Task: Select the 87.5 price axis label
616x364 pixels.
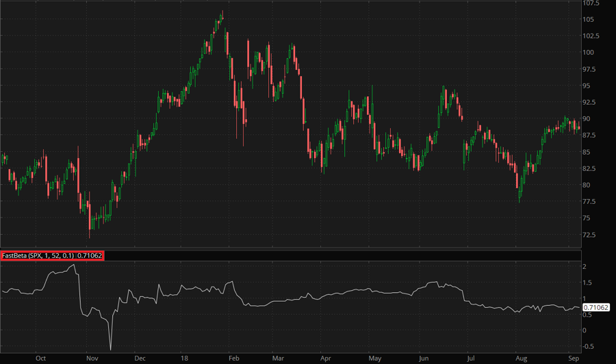Action: 591,135
